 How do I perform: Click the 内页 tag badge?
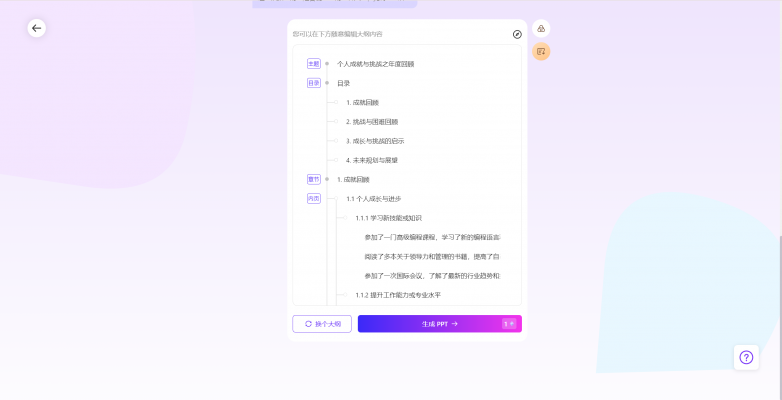click(314, 199)
